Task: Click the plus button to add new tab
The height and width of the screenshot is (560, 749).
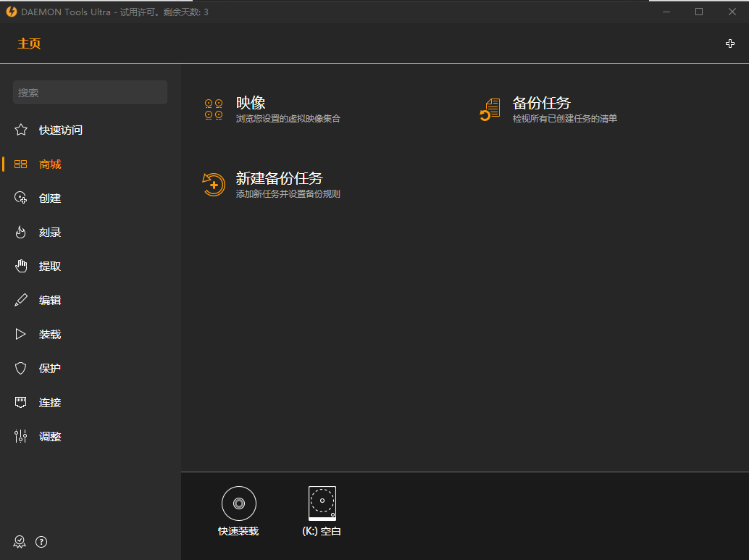Action: (x=730, y=43)
